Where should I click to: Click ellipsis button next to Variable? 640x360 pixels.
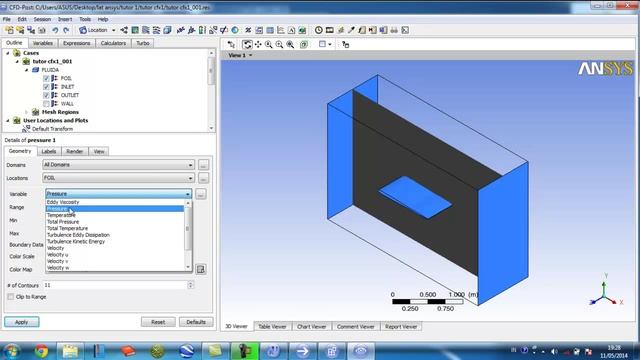[x=200, y=194]
